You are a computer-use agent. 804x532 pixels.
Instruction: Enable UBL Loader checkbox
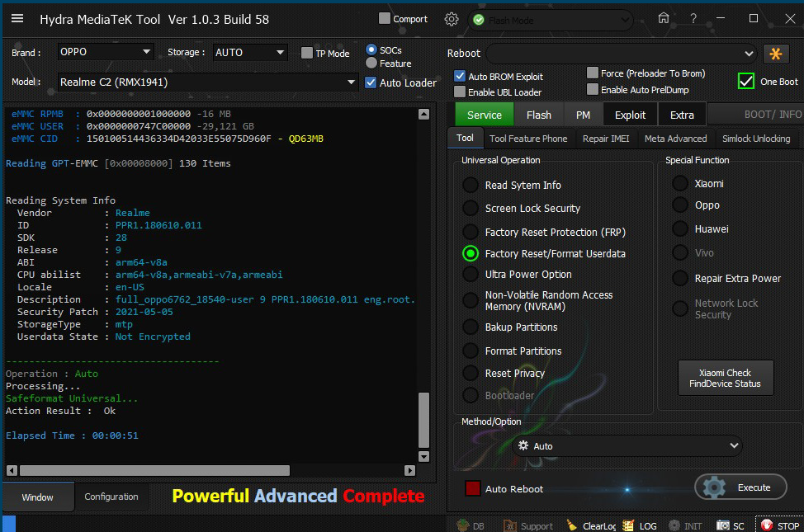460,92
